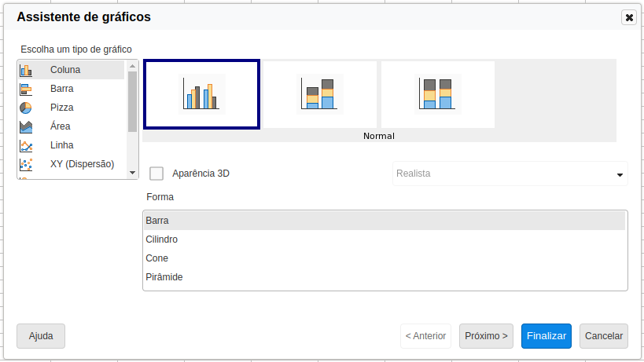Click the chart type list scrollbar

pyautogui.click(x=132, y=102)
